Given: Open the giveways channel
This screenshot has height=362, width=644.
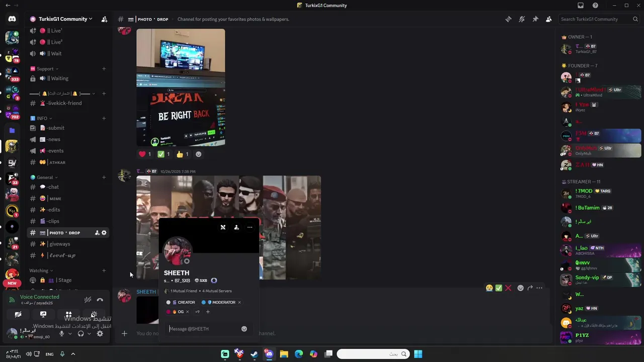Looking at the screenshot, I should (68, 244).
